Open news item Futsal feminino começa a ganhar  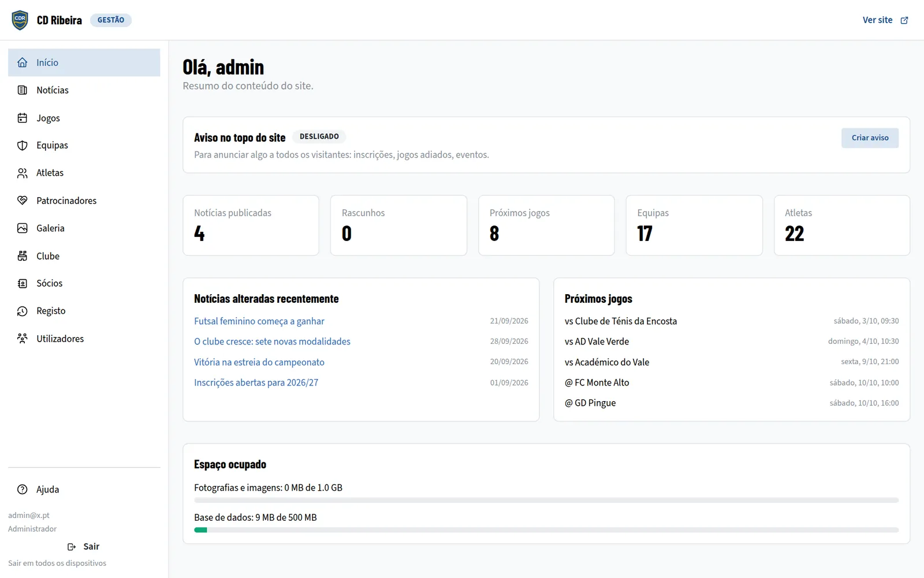[259, 321]
